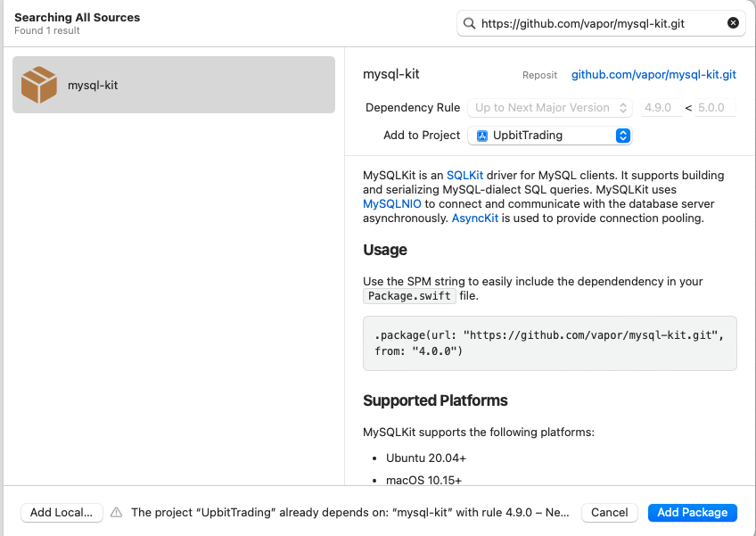
Task: Click the already depends on warning message
Action: [350, 512]
